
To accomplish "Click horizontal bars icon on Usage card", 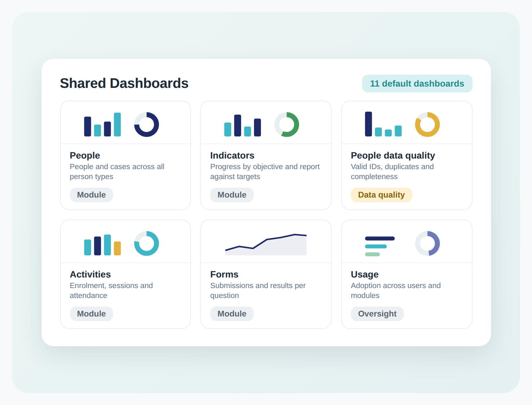I will click(380, 246).
